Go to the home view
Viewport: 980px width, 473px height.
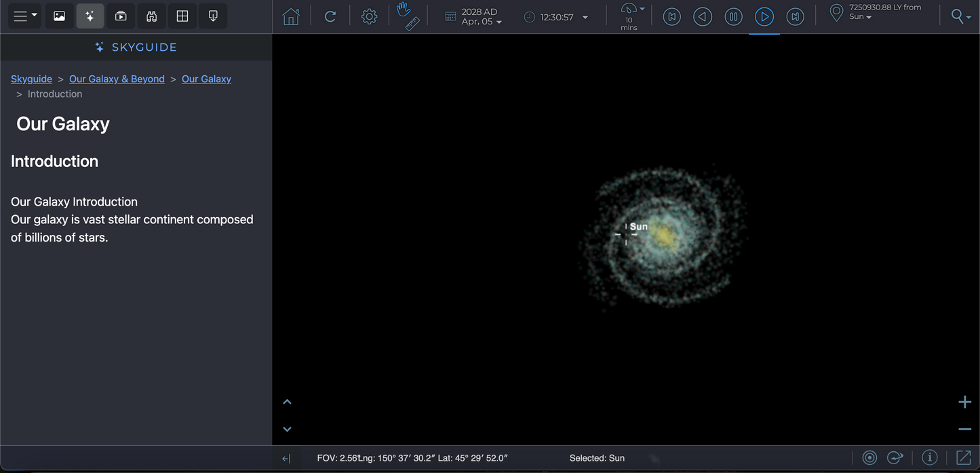click(x=291, y=17)
